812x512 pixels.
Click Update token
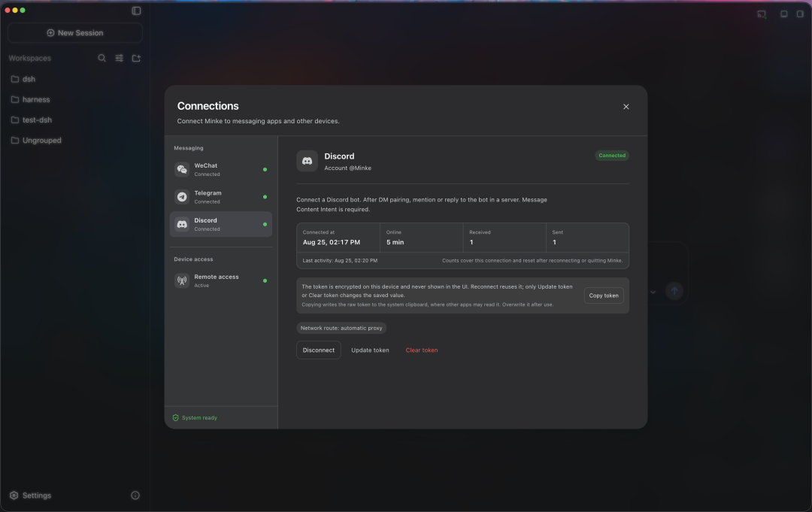point(370,350)
